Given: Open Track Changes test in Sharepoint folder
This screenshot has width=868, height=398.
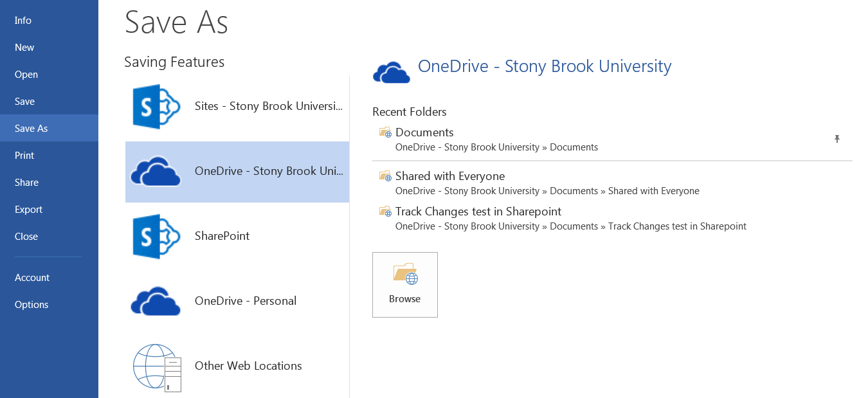Looking at the screenshot, I should (x=478, y=212).
